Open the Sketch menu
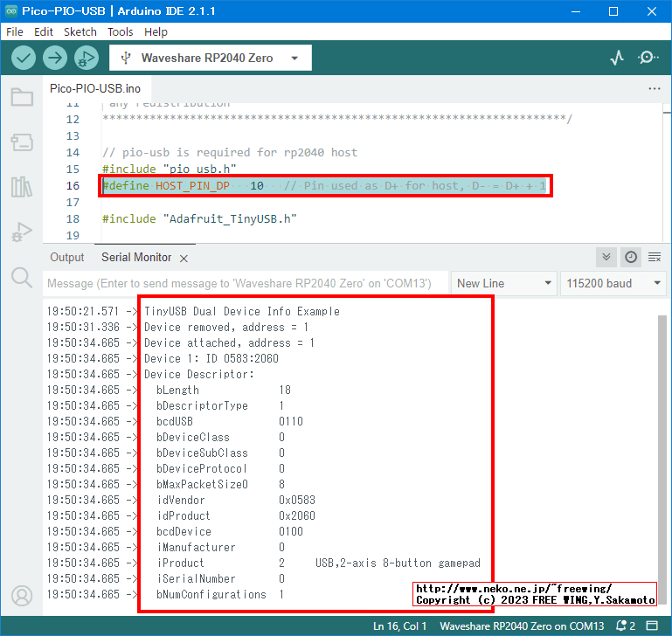The height and width of the screenshot is (636, 672). (80, 31)
